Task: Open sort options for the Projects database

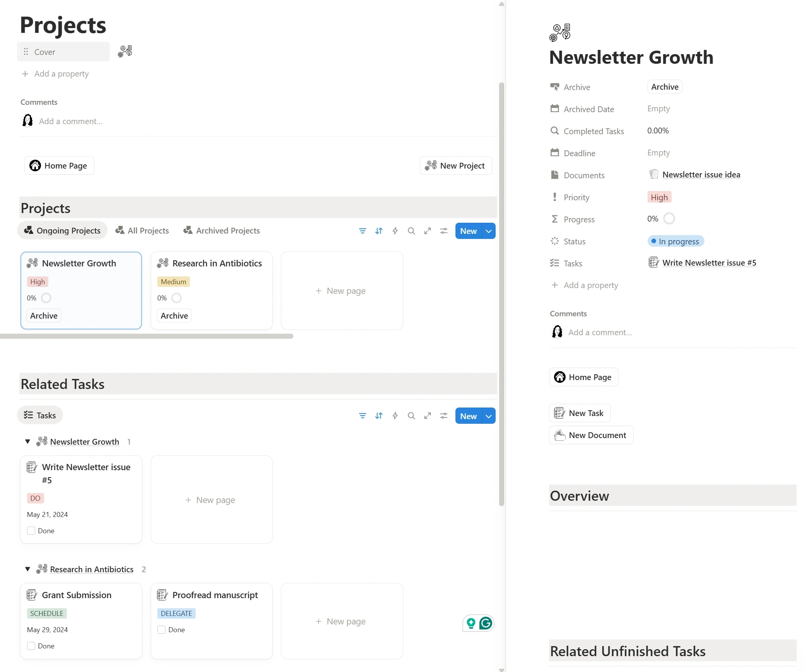Action: tap(379, 231)
